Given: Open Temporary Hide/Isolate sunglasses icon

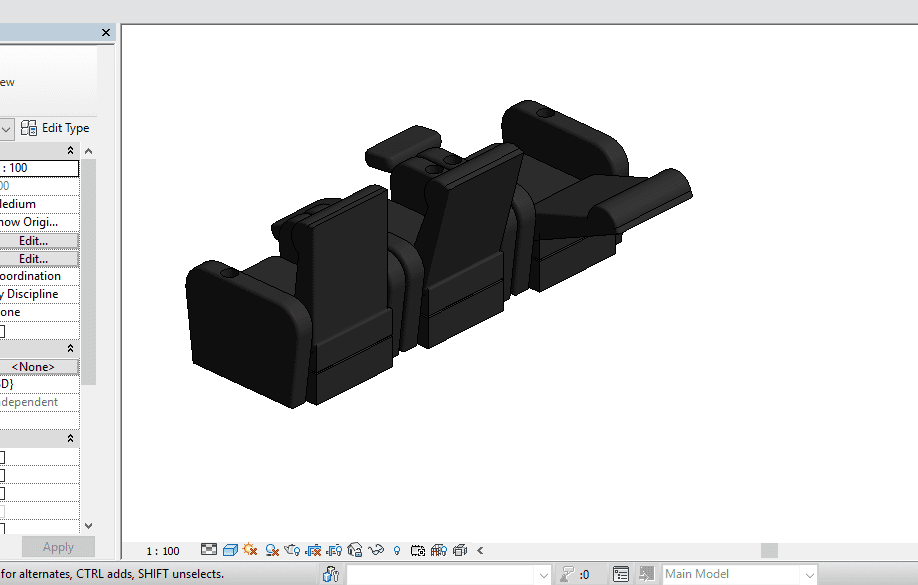Looking at the screenshot, I should tap(377, 550).
